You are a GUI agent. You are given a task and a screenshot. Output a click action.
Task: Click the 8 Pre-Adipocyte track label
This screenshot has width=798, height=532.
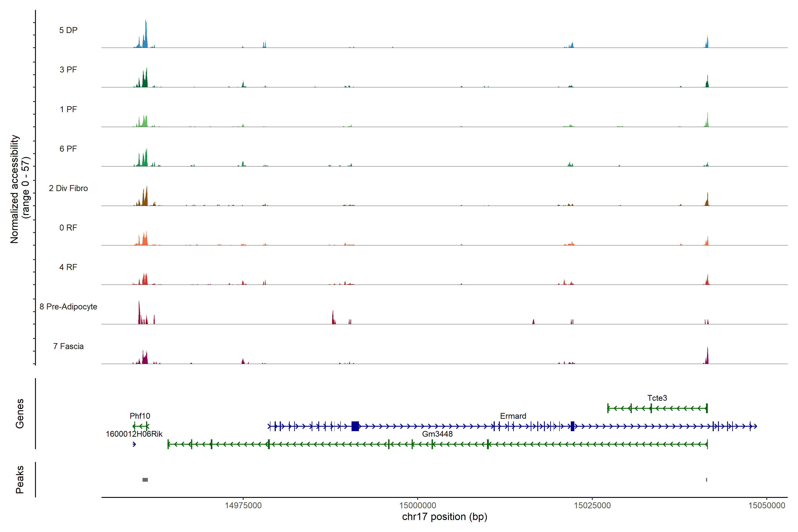tap(68, 307)
